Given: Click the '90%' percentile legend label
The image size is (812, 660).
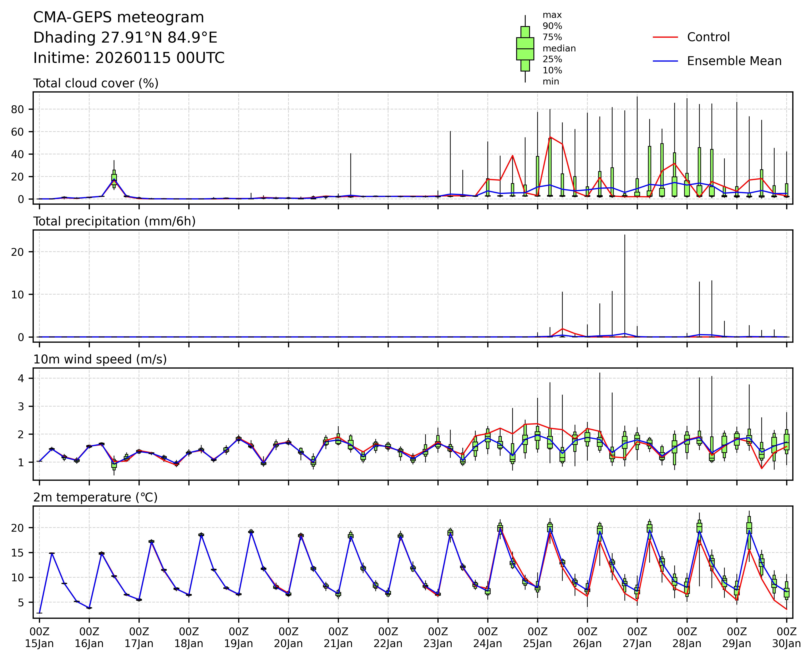Looking at the screenshot, I should coord(552,26).
